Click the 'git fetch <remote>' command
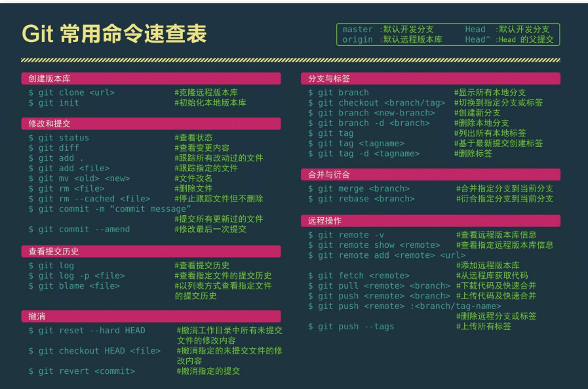This screenshot has height=389, width=588. pos(359,276)
